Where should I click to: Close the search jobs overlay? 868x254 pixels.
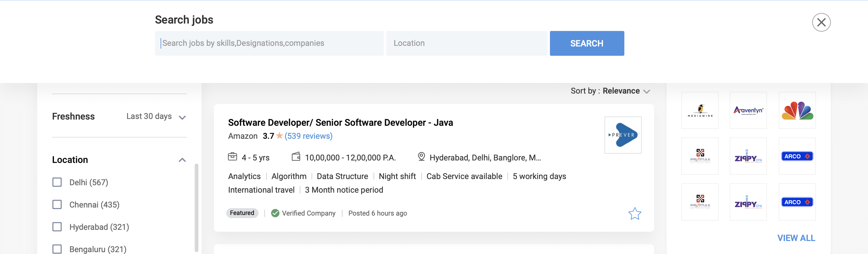click(x=821, y=23)
